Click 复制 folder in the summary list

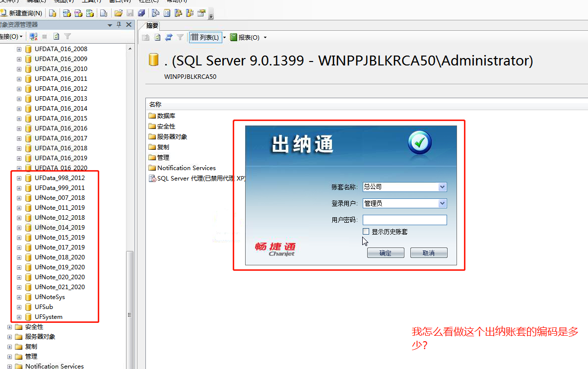(x=163, y=147)
